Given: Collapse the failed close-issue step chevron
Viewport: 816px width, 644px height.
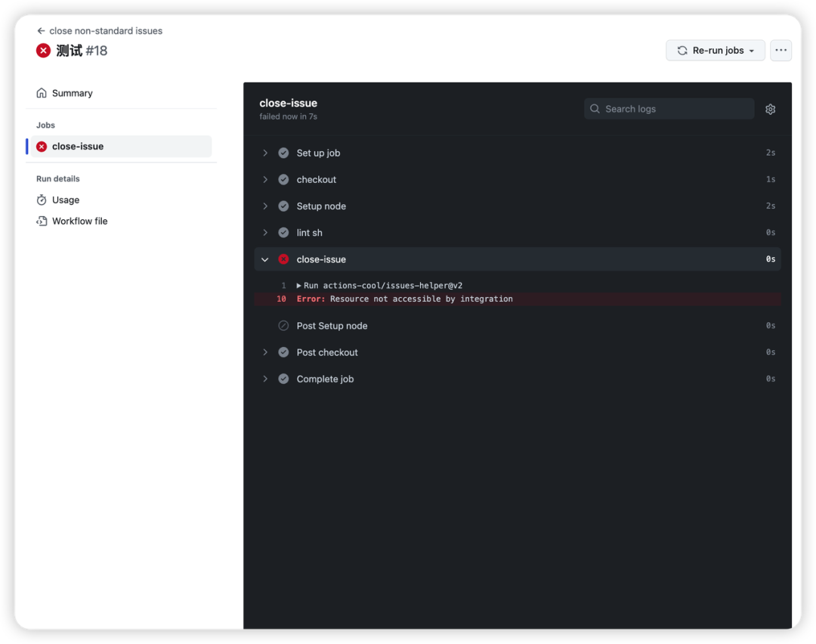Looking at the screenshot, I should tap(265, 259).
